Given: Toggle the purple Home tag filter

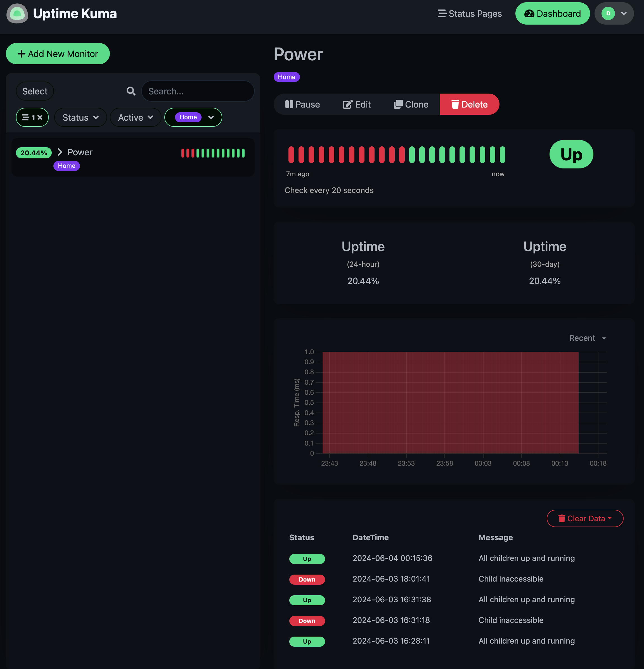Looking at the screenshot, I should [x=188, y=117].
